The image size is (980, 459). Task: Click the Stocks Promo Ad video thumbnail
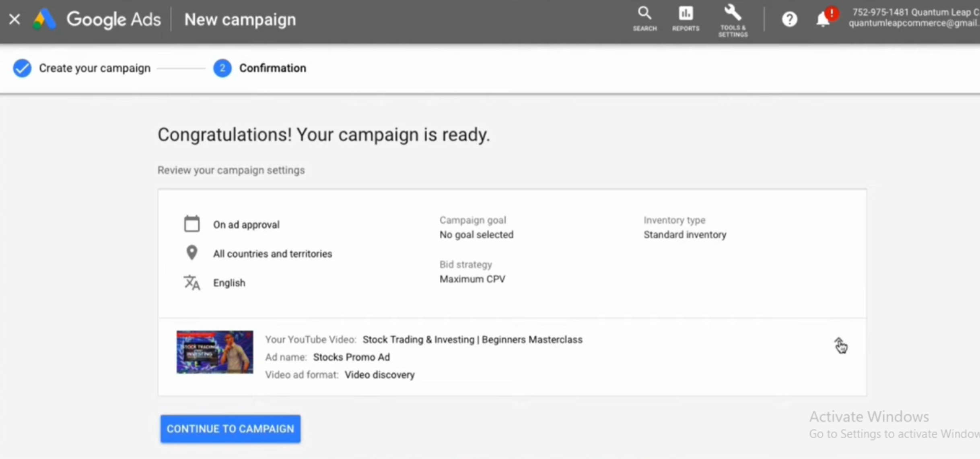[x=214, y=351]
